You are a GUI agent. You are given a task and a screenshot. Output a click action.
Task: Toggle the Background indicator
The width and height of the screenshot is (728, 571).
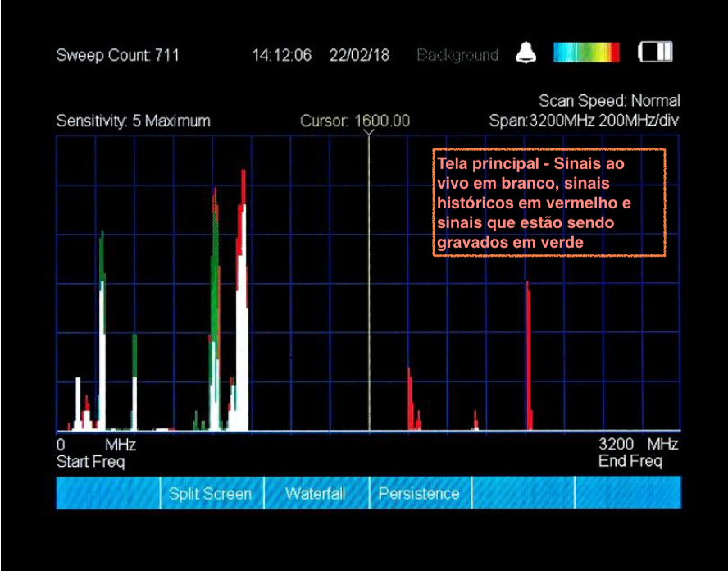pos(457,55)
